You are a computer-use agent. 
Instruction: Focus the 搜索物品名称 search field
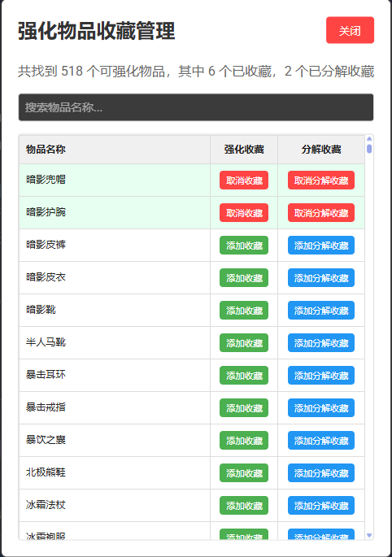[196, 107]
